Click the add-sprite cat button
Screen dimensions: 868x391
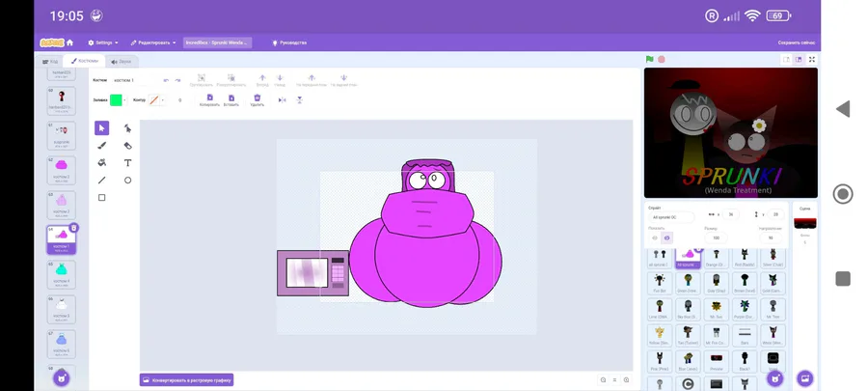(775, 378)
